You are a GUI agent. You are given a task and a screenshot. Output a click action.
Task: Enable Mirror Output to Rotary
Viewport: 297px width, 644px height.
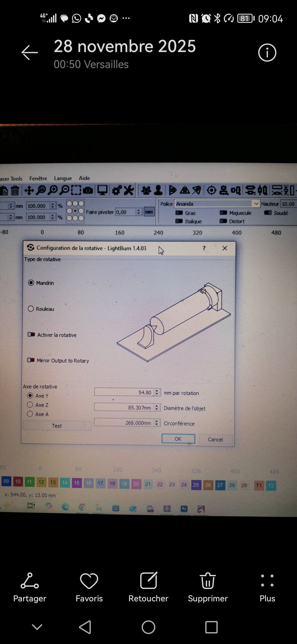pyautogui.click(x=31, y=360)
